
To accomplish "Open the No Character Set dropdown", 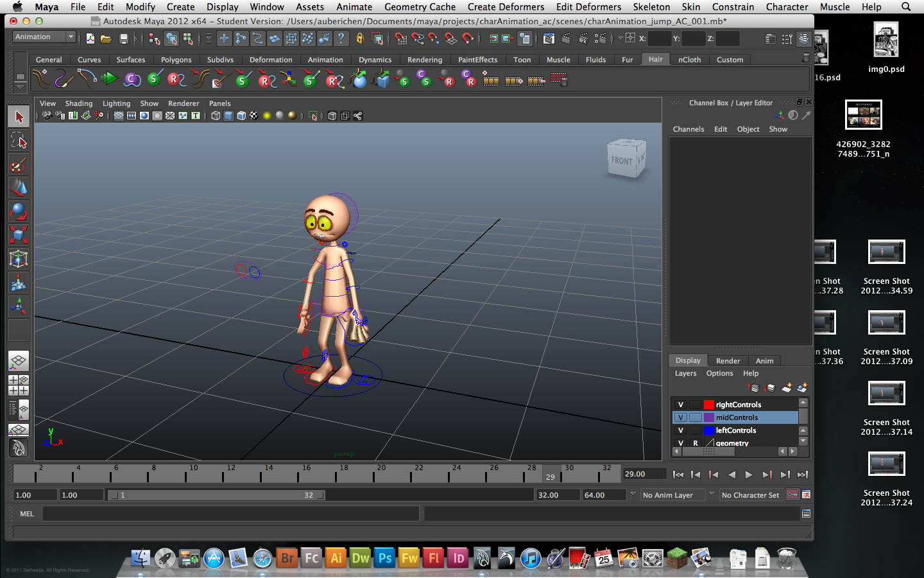I will tap(751, 495).
